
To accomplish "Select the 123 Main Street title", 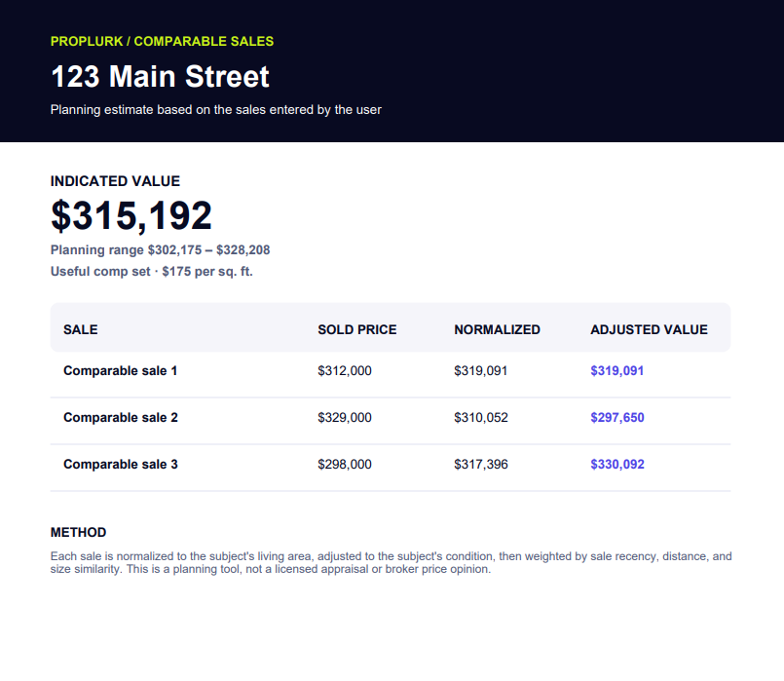I will pyautogui.click(x=160, y=77).
